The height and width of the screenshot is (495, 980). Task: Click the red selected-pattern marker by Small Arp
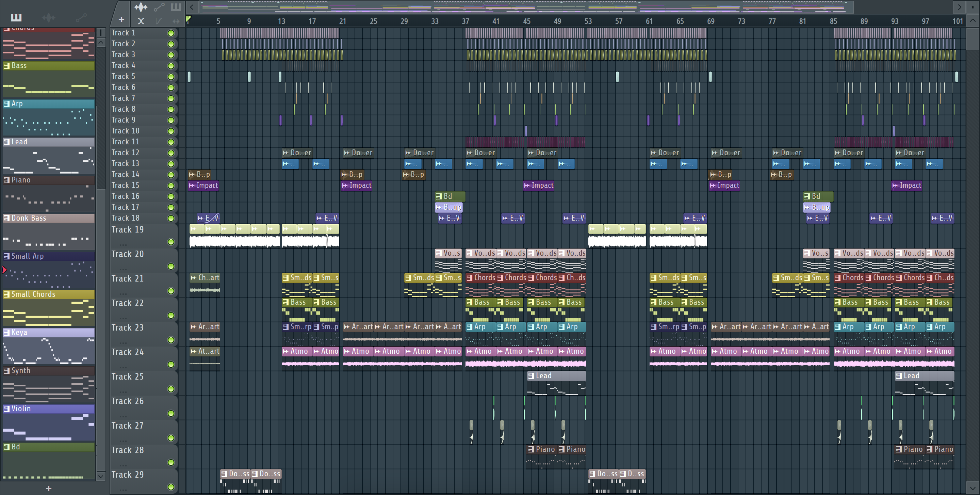(4, 270)
